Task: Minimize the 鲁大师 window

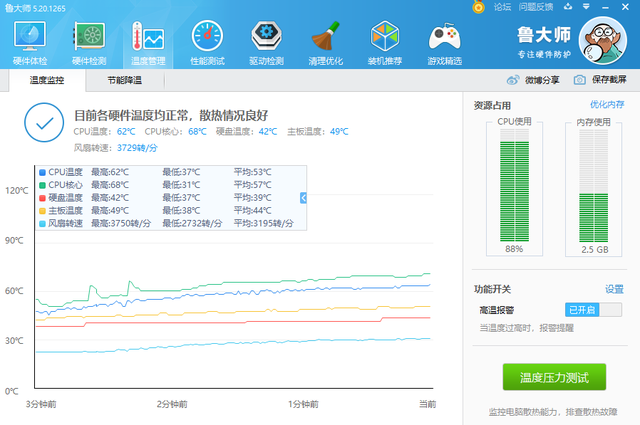Action: [x=605, y=7]
